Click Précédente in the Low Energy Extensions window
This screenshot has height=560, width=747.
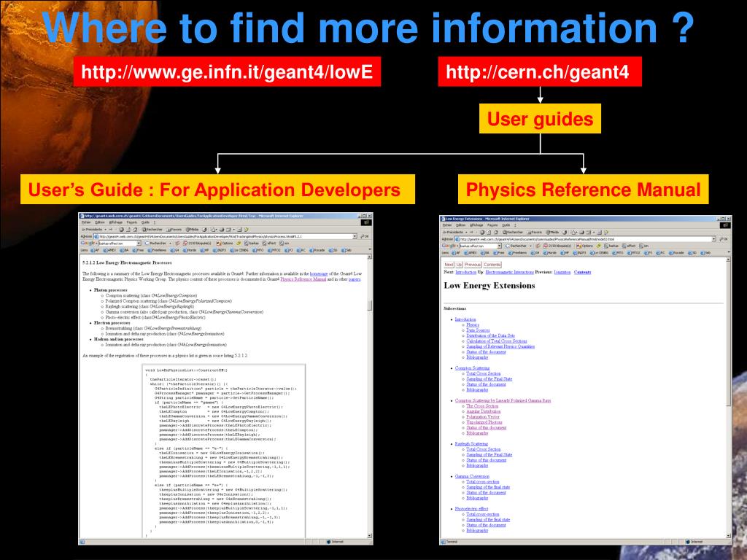point(453,232)
